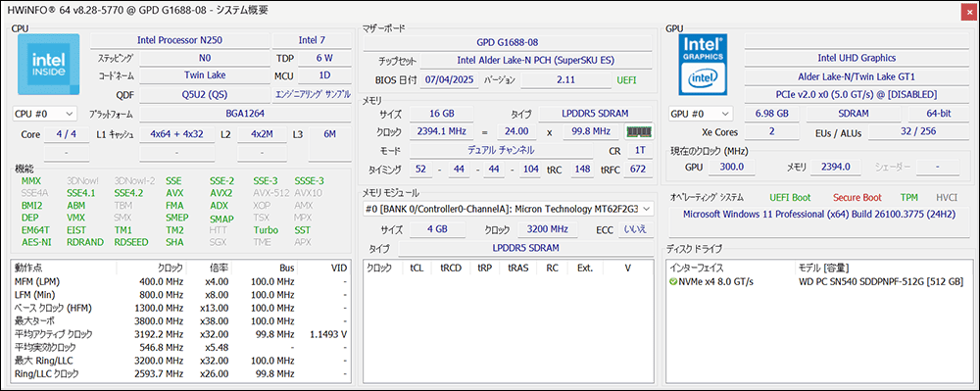The width and height of the screenshot is (980, 391).
Task: Click the tRAS column header in timing table
Action: tap(518, 268)
